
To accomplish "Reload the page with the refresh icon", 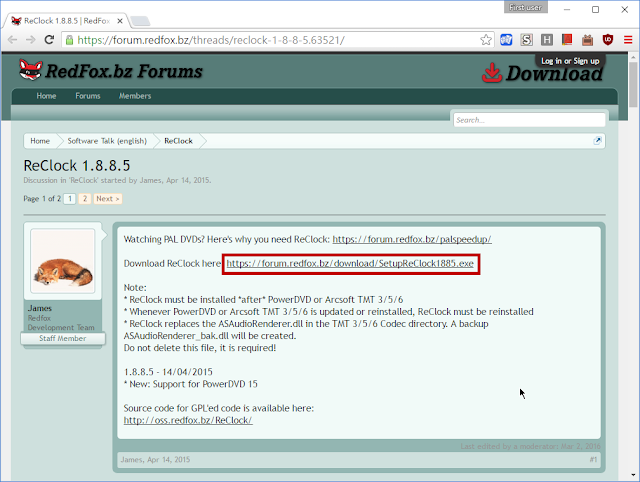I will (49, 40).
